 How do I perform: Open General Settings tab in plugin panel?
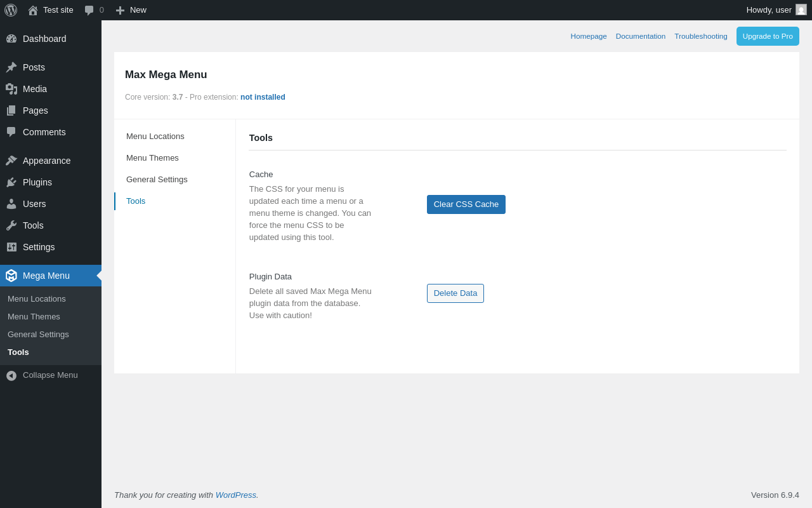tap(157, 180)
